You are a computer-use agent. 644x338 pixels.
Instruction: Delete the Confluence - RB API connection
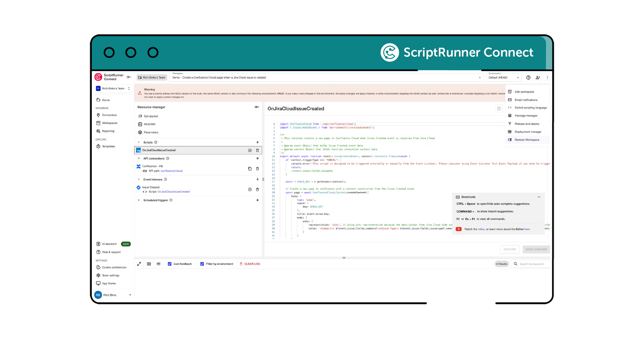(257, 169)
